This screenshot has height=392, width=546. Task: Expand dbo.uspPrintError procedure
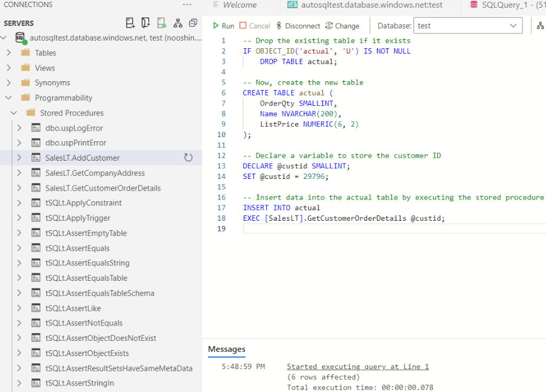pos(19,143)
